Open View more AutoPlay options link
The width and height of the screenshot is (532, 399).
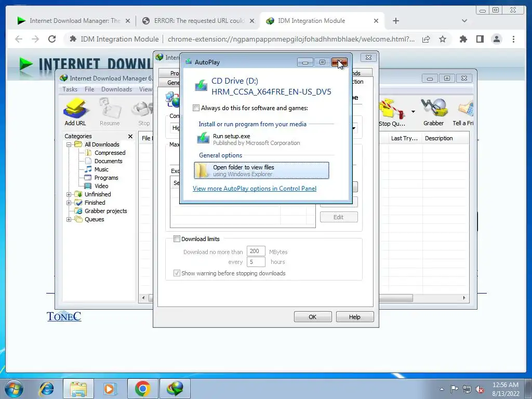click(x=255, y=188)
